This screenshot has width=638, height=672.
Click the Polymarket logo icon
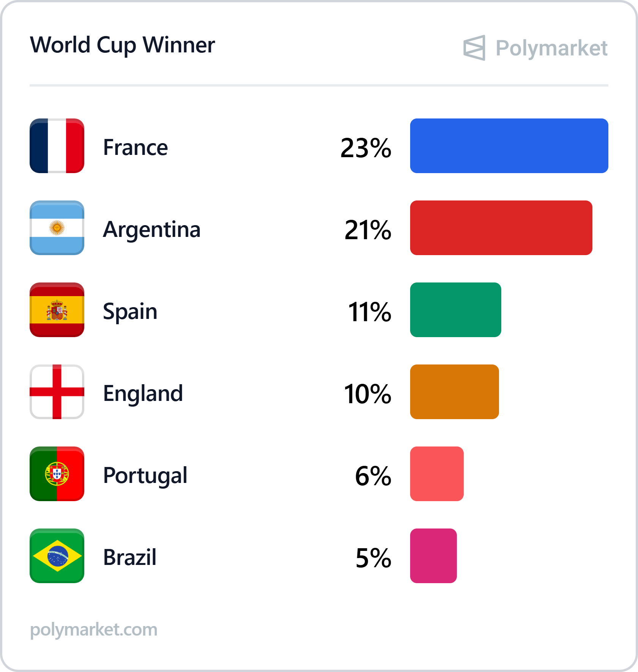474,48
